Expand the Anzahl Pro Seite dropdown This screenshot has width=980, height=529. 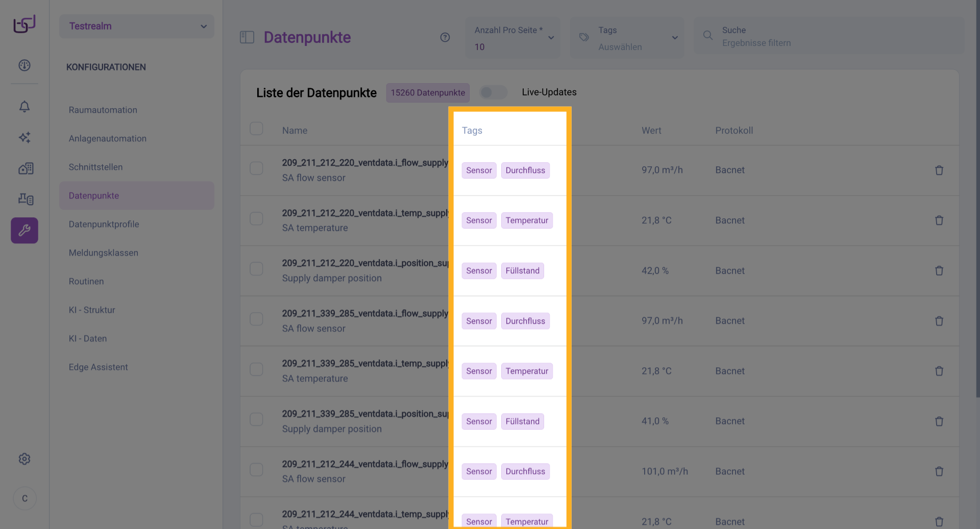coord(512,38)
